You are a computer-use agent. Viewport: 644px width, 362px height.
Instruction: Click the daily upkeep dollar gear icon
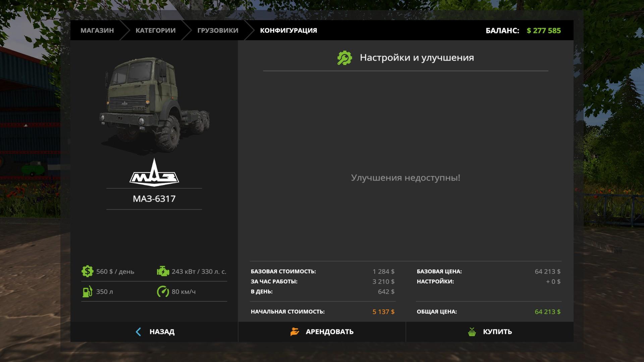pos(87,271)
